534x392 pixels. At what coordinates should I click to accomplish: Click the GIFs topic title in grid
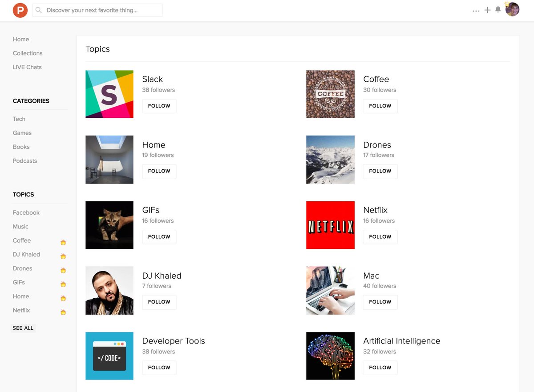151,210
